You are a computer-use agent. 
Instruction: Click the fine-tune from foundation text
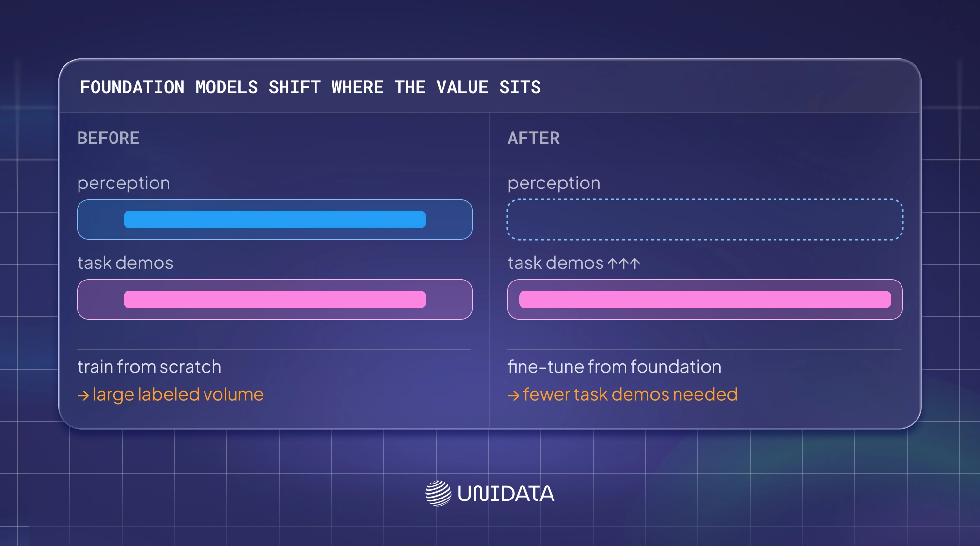coord(615,367)
